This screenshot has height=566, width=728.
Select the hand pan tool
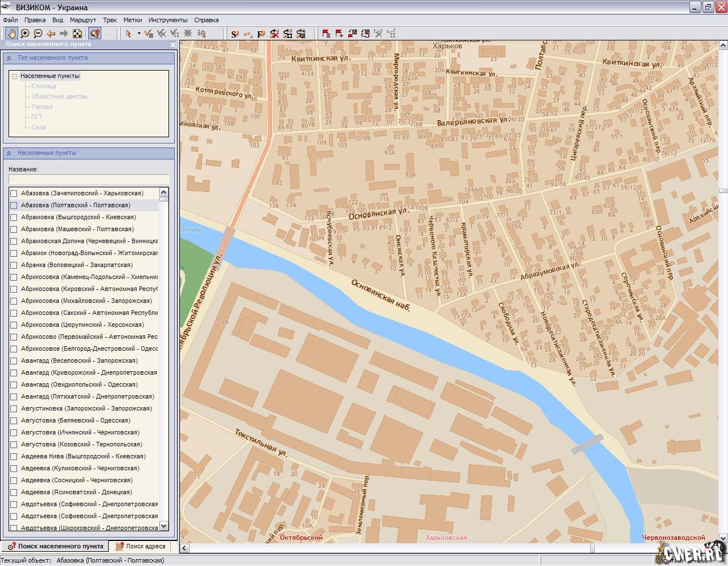click(x=11, y=34)
